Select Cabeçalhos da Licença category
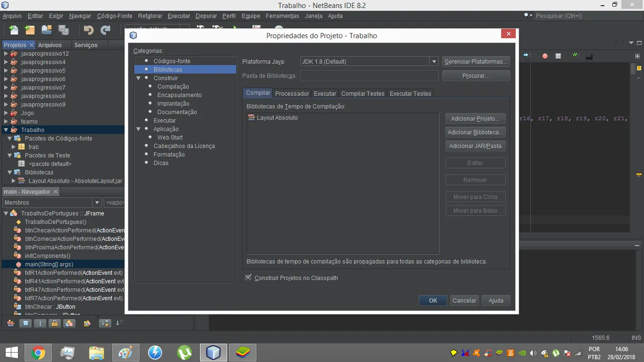This screenshot has width=644, height=362. click(x=184, y=146)
